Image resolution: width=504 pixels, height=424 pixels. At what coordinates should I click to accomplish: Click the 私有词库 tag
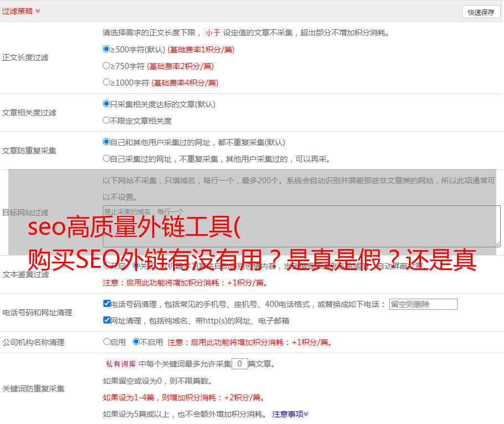[x=119, y=364]
